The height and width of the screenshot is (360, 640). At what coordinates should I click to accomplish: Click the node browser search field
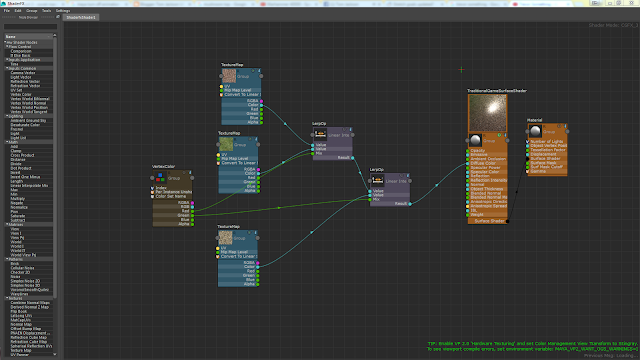(x=30, y=27)
